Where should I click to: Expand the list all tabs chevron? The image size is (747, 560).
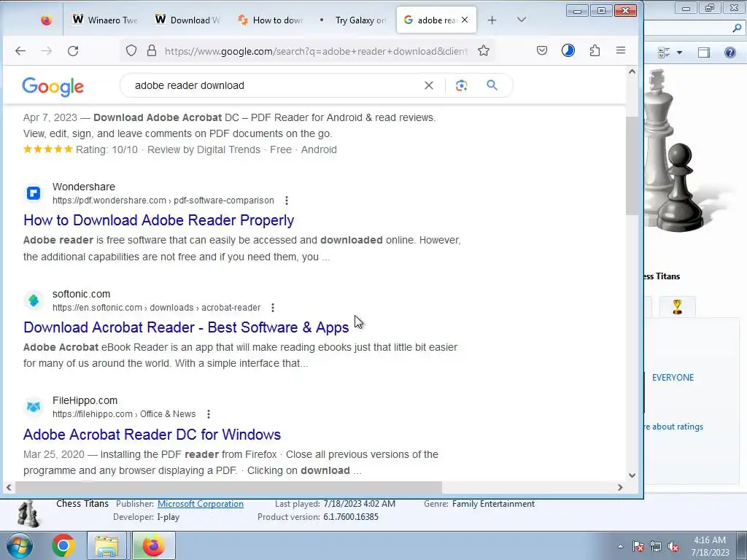pos(522,20)
